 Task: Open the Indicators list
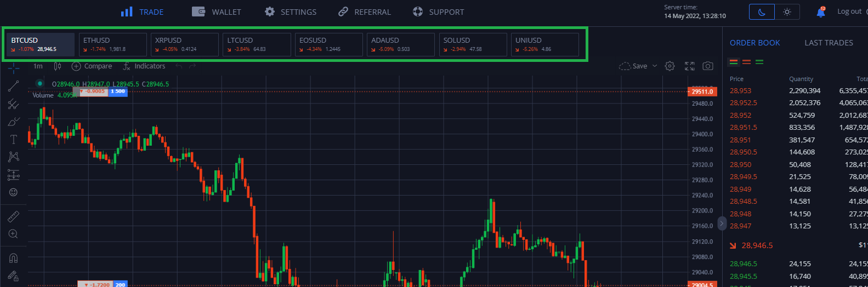click(x=144, y=66)
